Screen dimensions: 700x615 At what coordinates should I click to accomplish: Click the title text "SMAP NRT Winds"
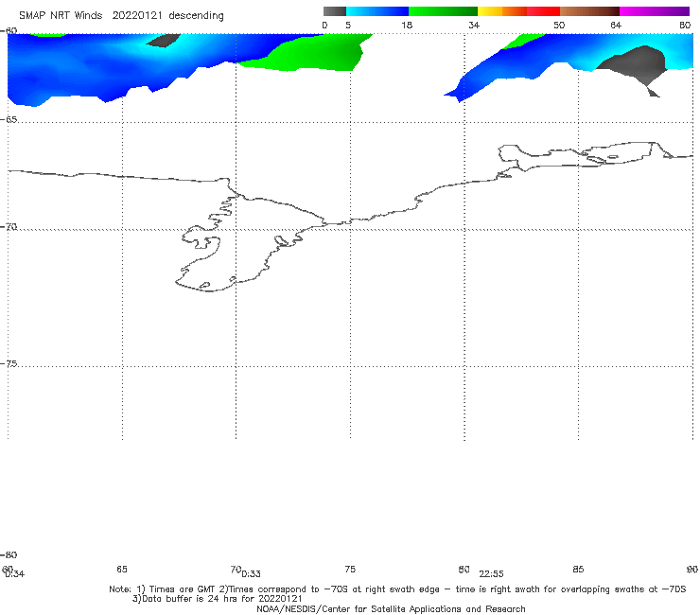coord(61,15)
